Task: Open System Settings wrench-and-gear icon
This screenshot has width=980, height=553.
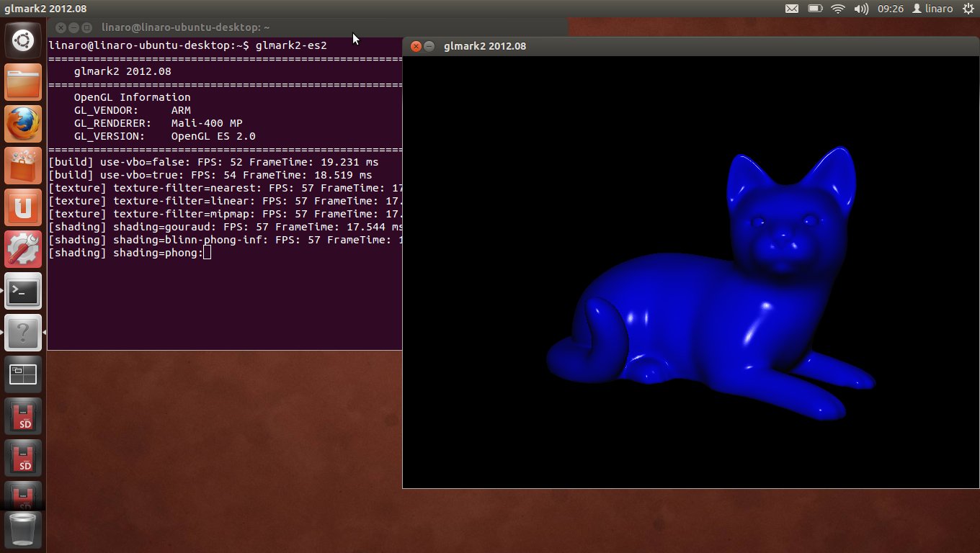Action: [24, 249]
